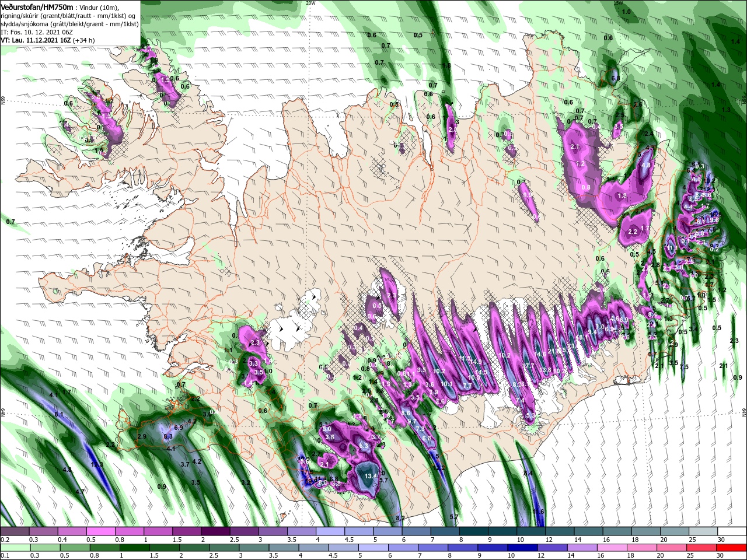The image size is (747, 560).
Task: Click the 13.4 precipitation value on the map
Action: (x=371, y=476)
